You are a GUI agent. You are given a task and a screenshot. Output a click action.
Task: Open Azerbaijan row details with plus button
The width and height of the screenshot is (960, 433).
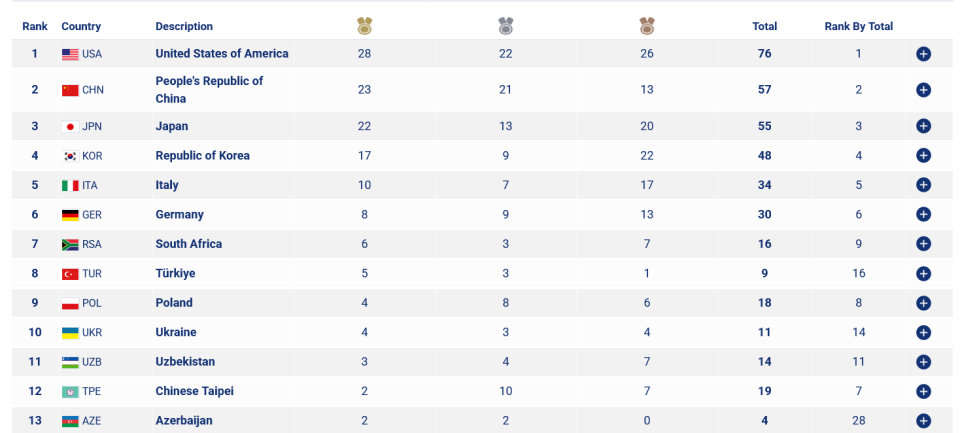tap(923, 421)
